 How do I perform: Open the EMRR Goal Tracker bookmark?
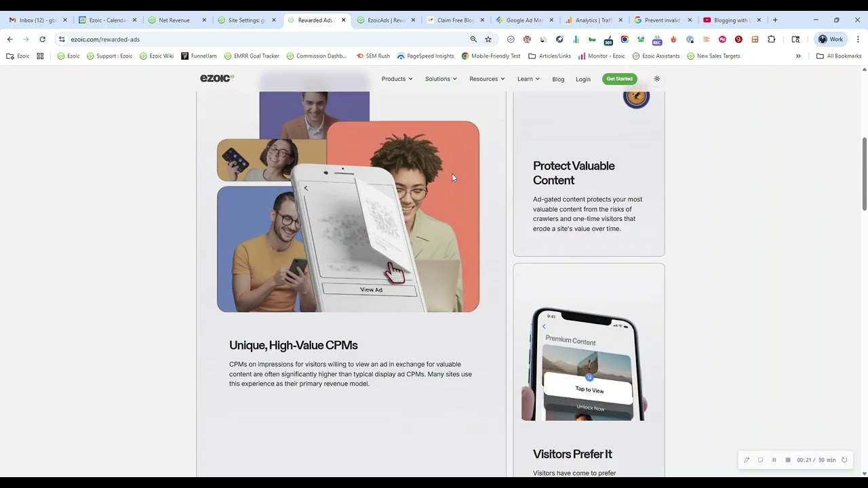coord(252,56)
